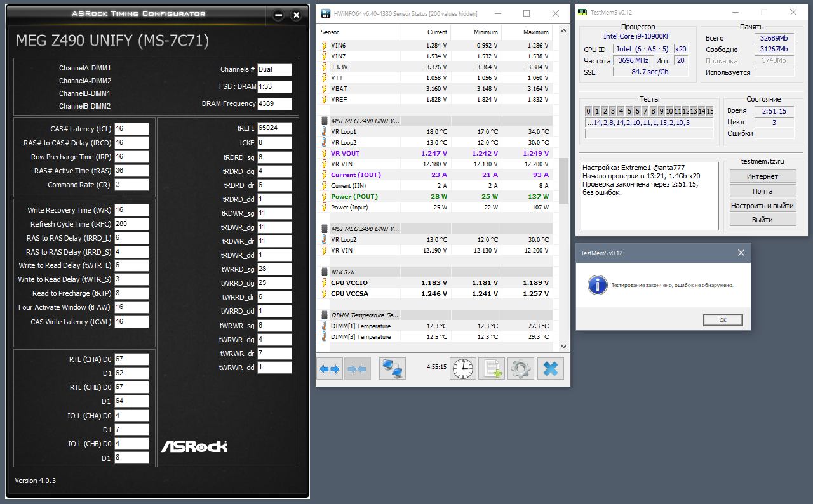Click the Maximum column header in HWiNFO
The width and height of the screenshot is (813, 504).
tap(527, 32)
